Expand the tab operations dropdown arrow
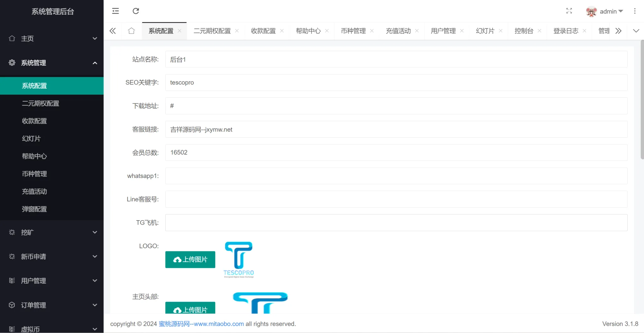 (x=636, y=31)
